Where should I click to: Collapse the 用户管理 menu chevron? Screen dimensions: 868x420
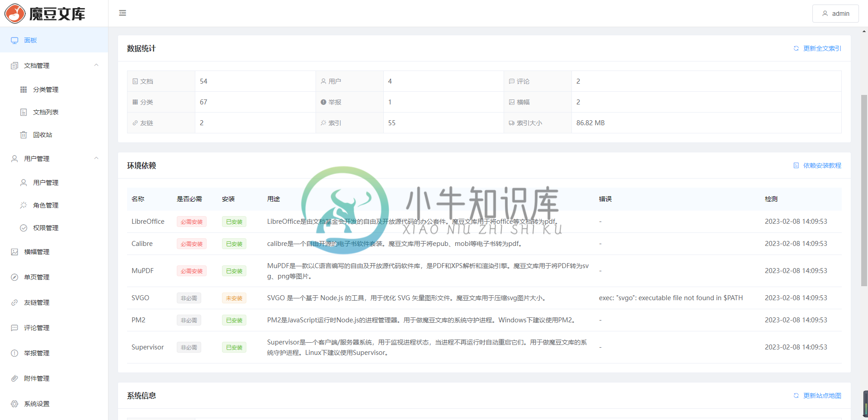pyautogui.click(x=96, y=158)
